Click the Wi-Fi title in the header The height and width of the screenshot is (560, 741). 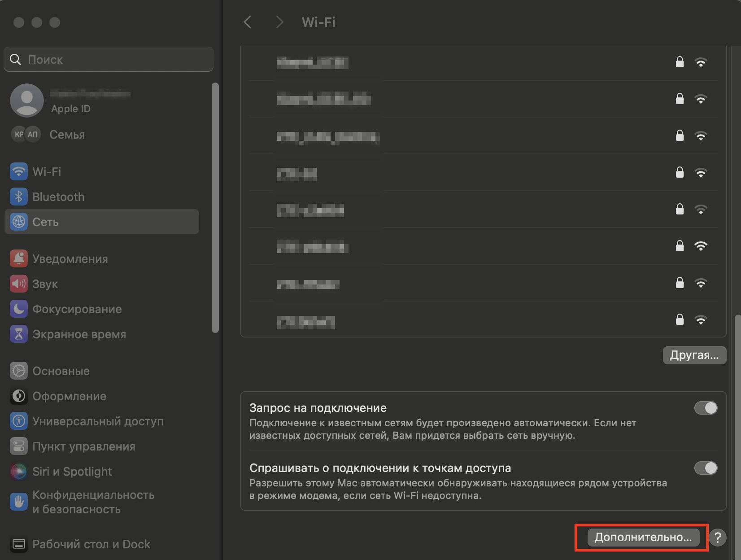click(318, 22)
